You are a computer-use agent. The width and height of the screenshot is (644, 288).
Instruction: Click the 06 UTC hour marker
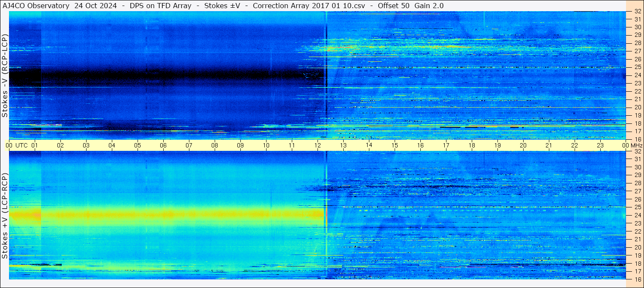pos(163,145)
